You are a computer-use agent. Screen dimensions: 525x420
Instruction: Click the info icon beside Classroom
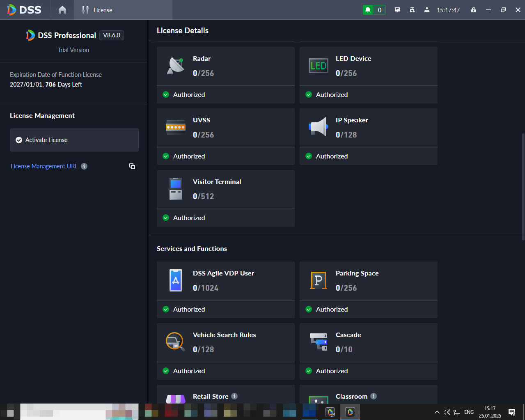tap(374, 396)
